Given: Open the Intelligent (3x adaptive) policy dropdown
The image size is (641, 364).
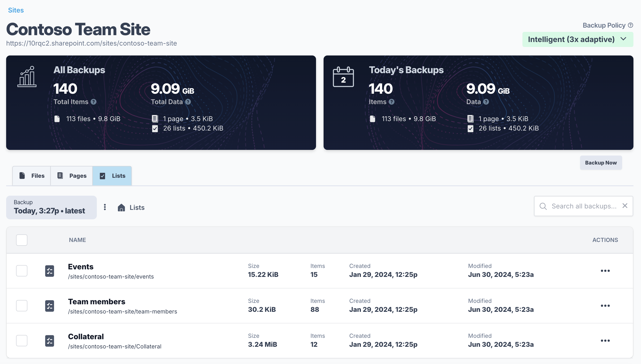Looking at the screenshot, I should pyautogui.click(x=578, y=39).
